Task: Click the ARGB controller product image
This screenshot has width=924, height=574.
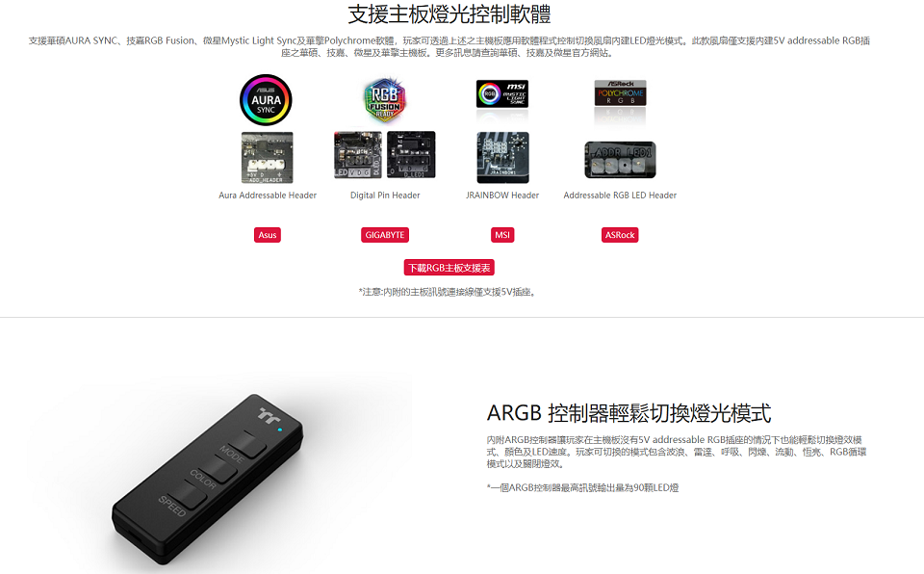Action: (208, 479)
